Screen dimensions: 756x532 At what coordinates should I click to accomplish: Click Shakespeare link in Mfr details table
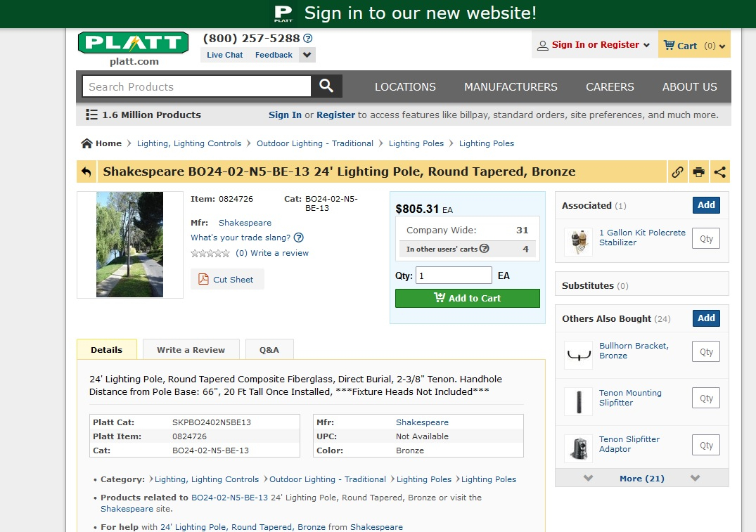(x=422, y=422)
